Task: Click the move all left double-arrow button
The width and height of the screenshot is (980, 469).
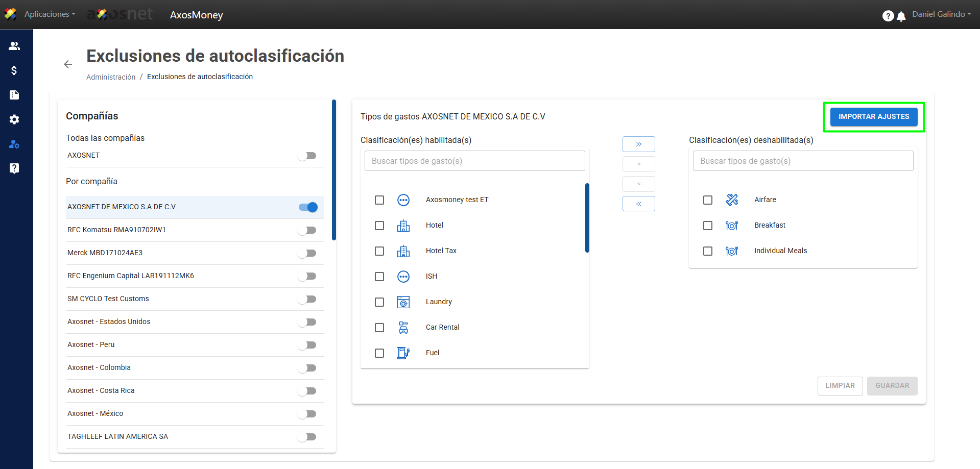Action: (x=638, y=204)
